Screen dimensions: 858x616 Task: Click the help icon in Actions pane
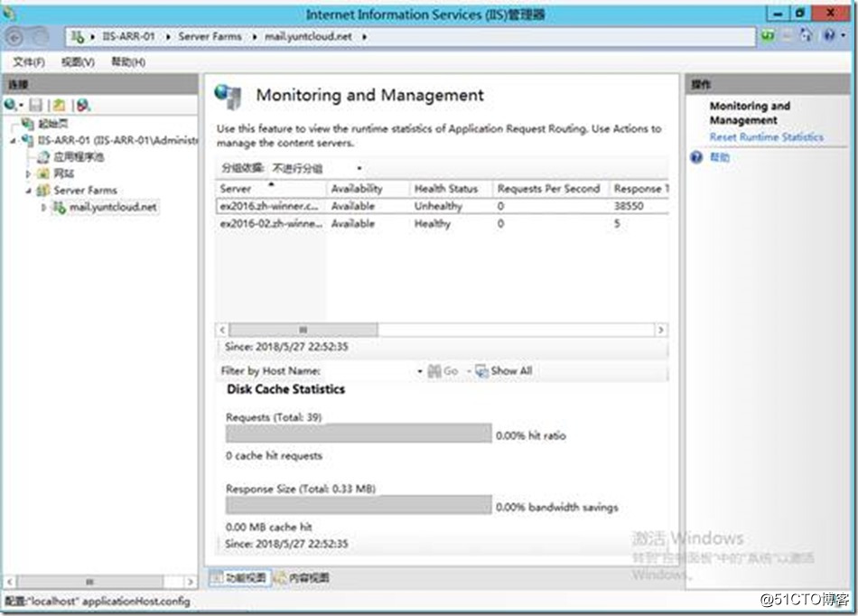click(696, 157)
